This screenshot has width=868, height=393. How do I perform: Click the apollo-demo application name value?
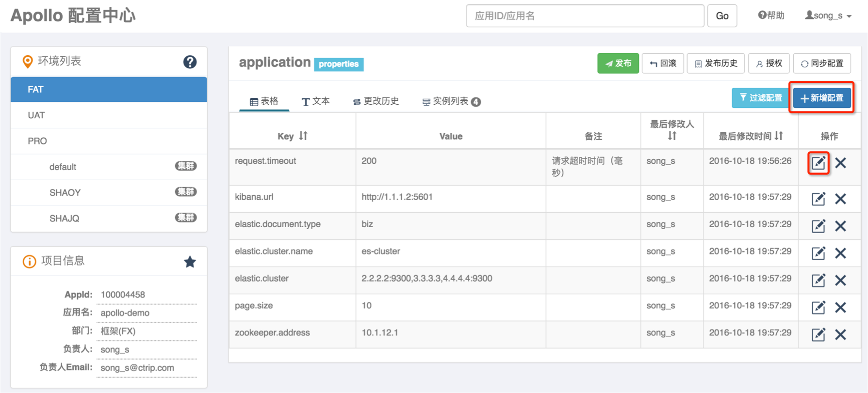coord(125,313)
